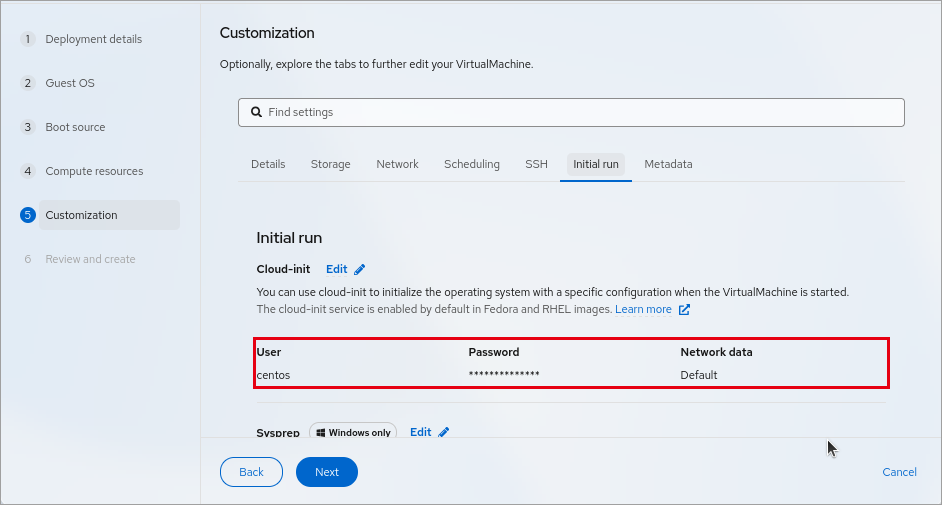The width and height of the screenshot is (942, 505).
Task: Click the Next button
Action: point(327,472)
